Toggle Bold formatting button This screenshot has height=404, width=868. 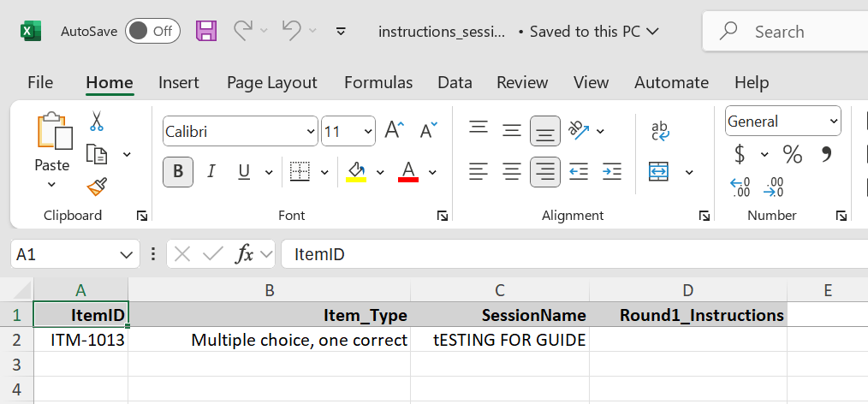(177, 171)
